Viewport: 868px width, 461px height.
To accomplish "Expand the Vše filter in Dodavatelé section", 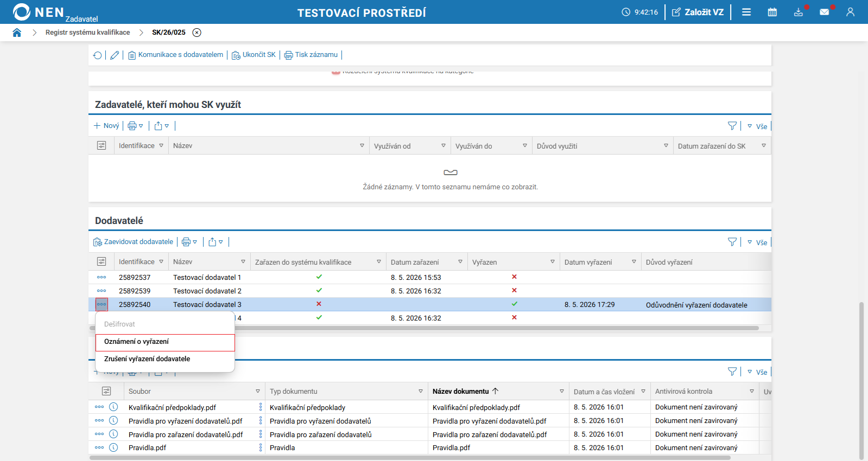I will pos(757,242).
